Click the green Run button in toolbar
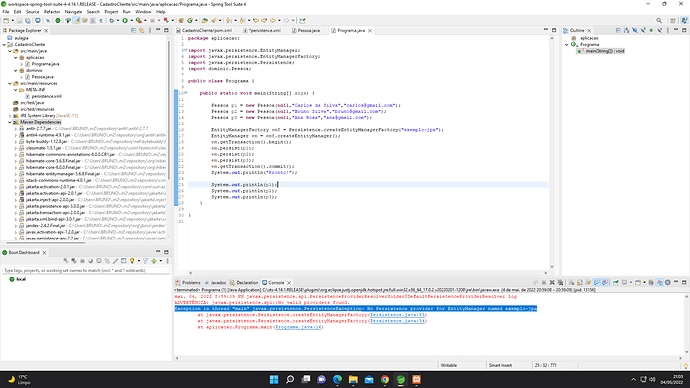Viewport: 690px width, 388px height. click(125, 20)
